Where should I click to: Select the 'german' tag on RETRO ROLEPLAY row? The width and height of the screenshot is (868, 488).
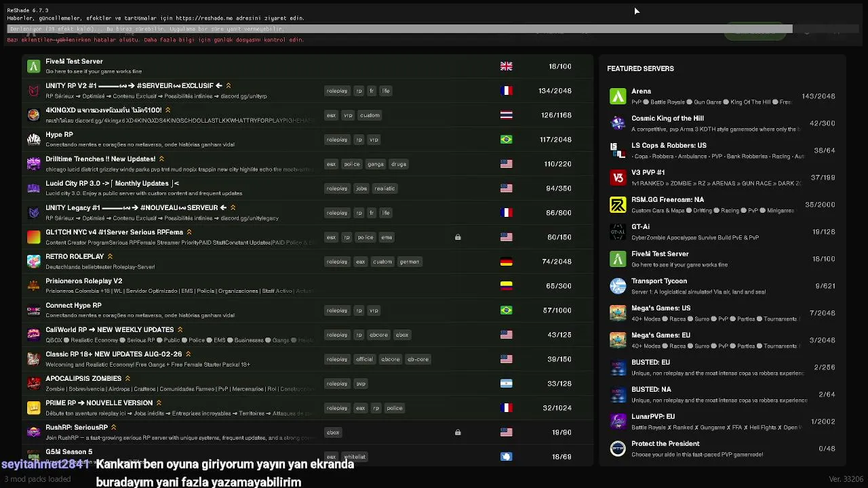pos(410,262)
